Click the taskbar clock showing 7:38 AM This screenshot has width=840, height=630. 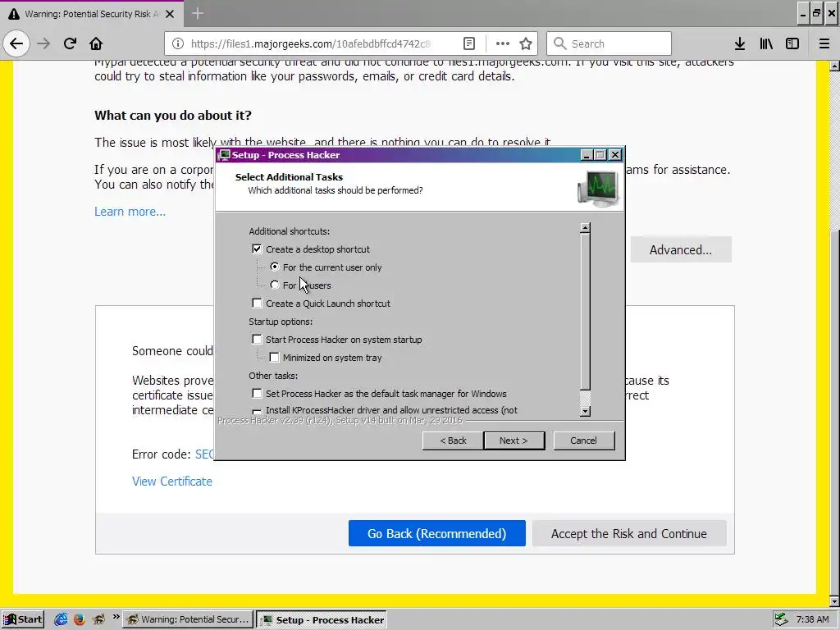(x=812, y=619)
